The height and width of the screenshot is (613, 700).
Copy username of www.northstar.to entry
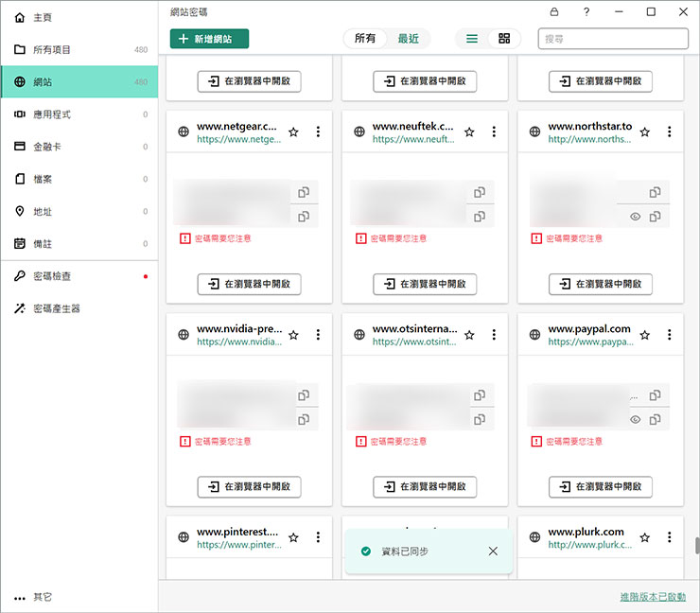pos(655,192)
